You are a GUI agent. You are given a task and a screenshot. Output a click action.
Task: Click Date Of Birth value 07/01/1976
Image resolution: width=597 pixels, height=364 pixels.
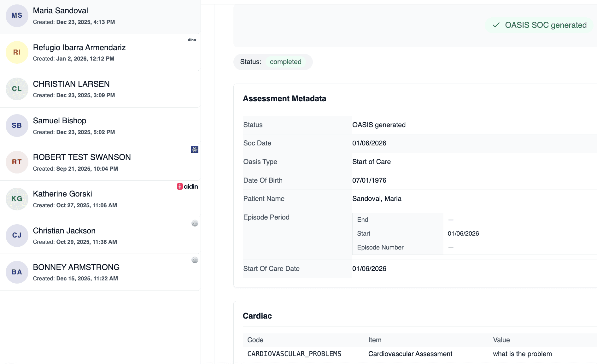(369, 180)
